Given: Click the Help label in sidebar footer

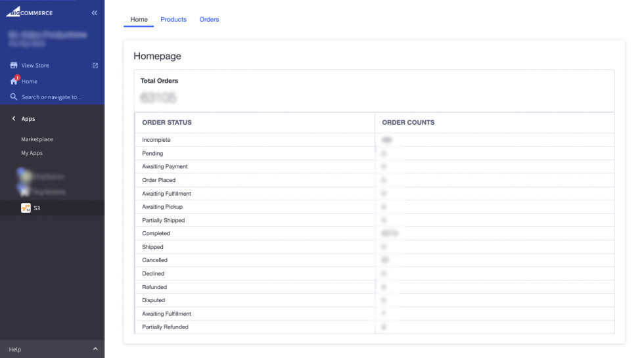Looking at the screenshot, I should (x=15, y=349).
